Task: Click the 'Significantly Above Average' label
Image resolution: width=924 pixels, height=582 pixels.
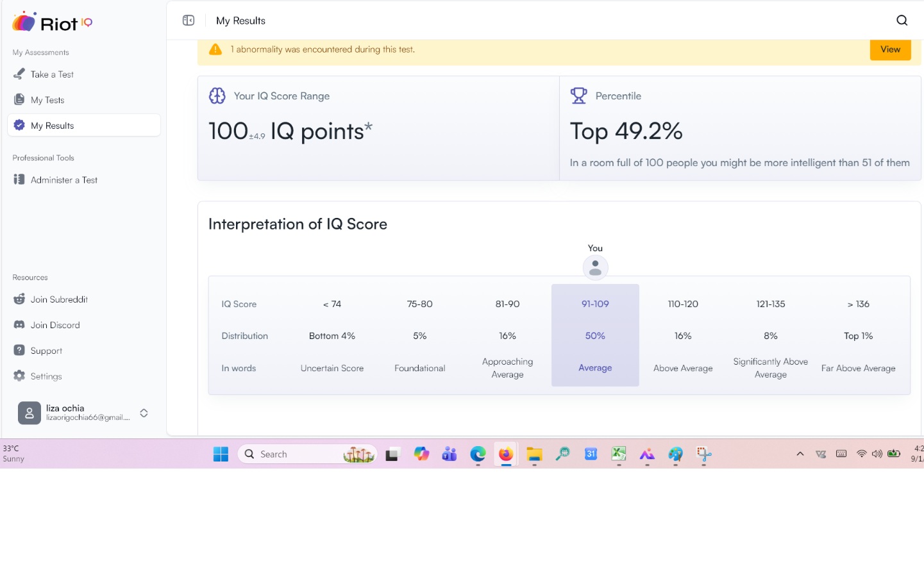Action: [770, 368]
